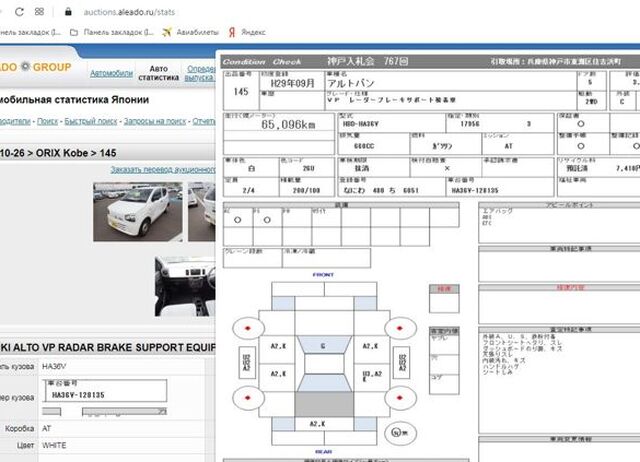Open the Яндекс bookmark
The width and height of the screenshot is (640, 462).
[x=247, y=32]
